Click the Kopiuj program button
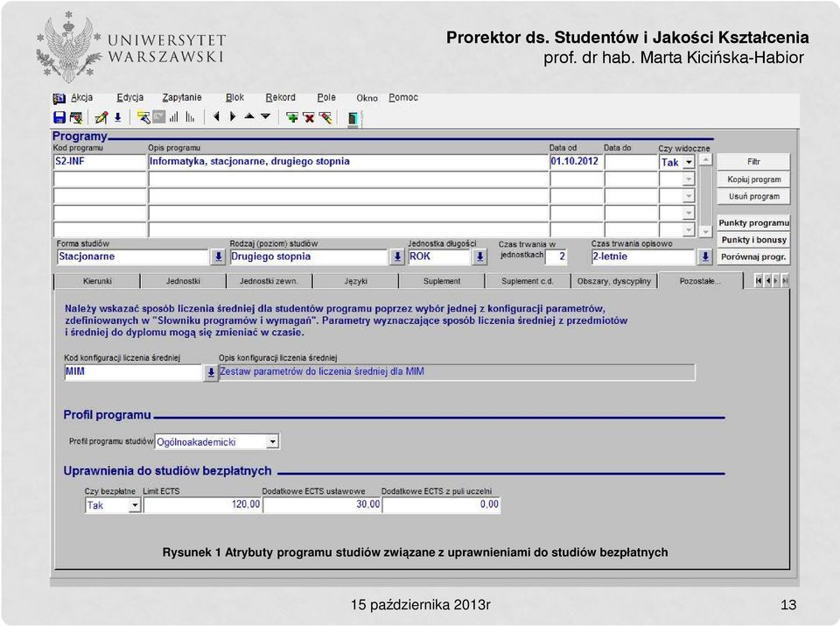The width and height of the screenshot is (840, 626). point(753,179)
